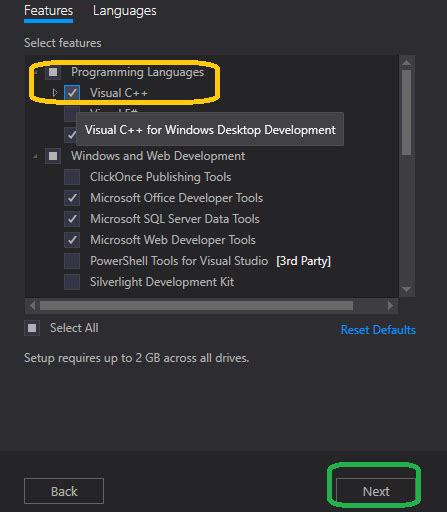Check Silverlight Development Kit
This screenshot has height=512, width=447.
[x=72, y=282]
